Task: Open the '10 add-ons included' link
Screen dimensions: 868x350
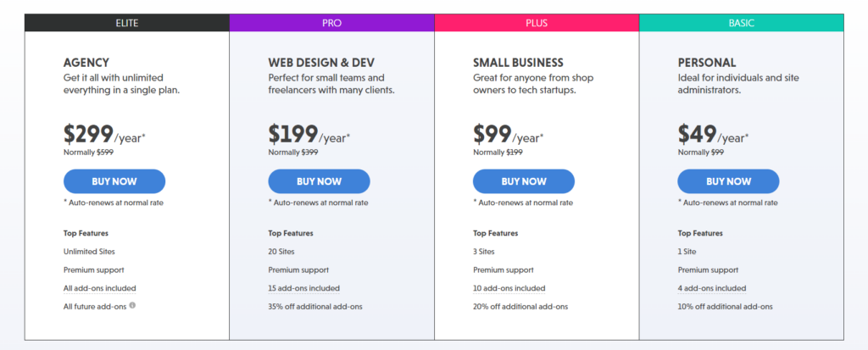Action: tap(509, 288)
